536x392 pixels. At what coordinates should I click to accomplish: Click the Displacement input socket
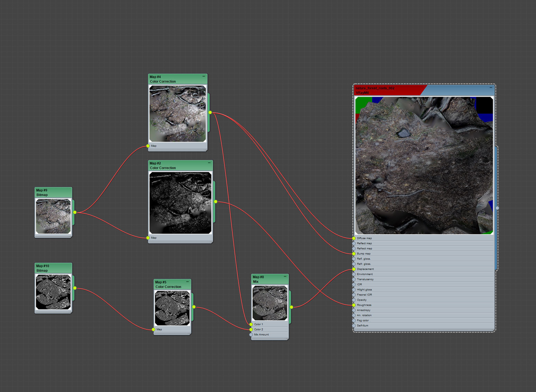(x=354, y=269)
